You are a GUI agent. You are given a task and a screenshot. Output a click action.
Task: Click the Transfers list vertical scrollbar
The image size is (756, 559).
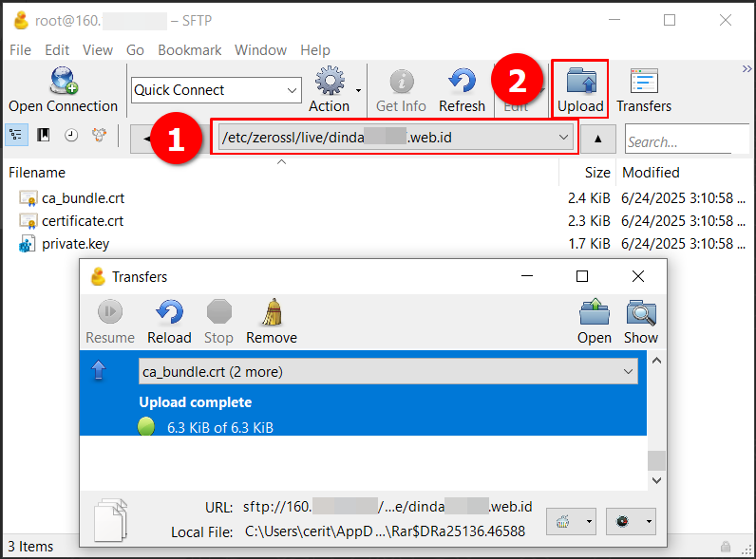[656, 459]
